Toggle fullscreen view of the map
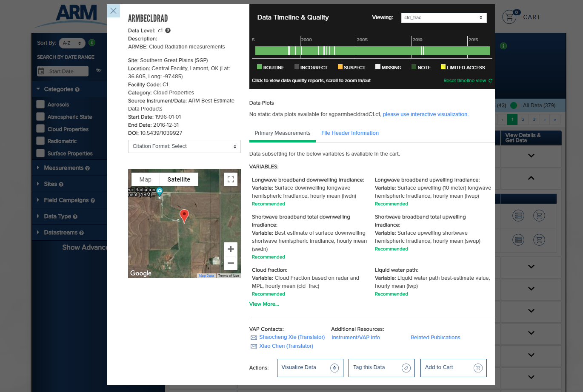583x392 pixels. tap(231, 179)
